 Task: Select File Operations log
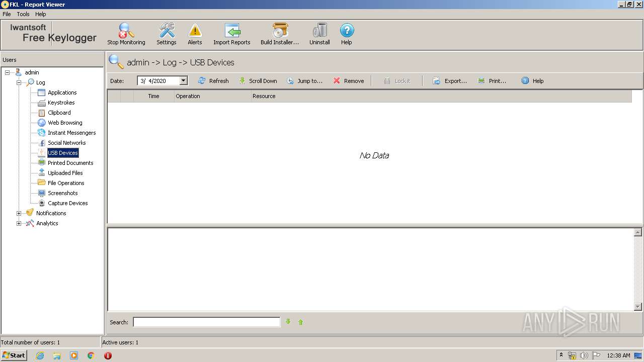[66, 183]
